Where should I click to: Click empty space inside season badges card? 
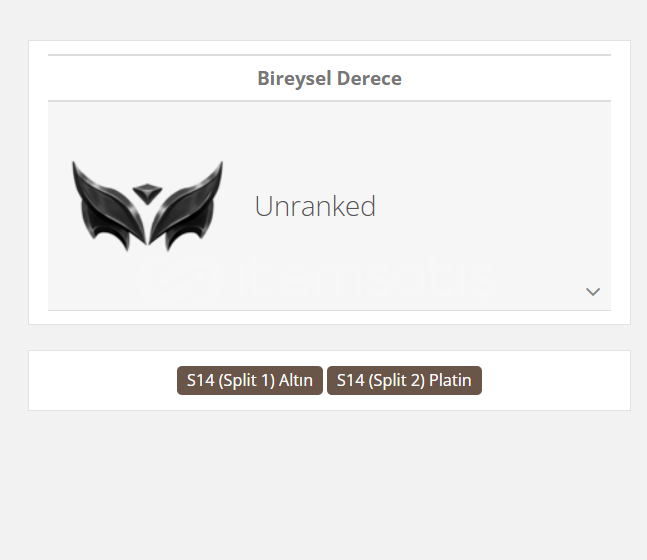click(555, 380)
